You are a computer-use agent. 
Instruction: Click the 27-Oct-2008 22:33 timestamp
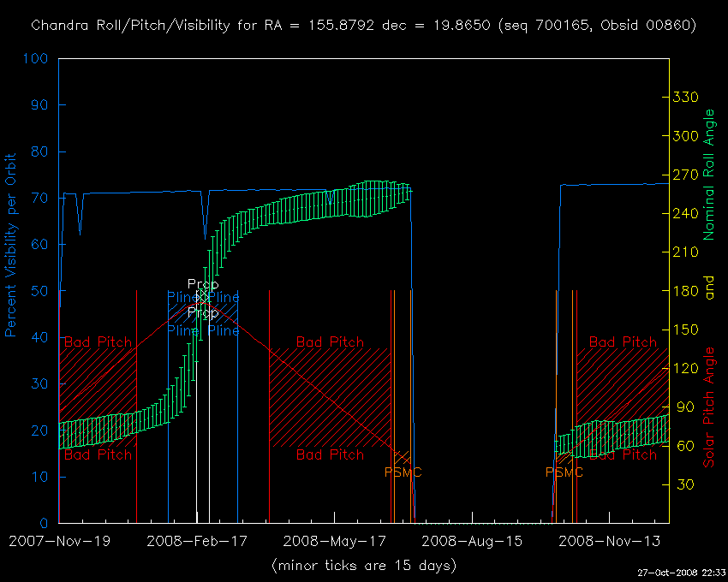point(681,573)
